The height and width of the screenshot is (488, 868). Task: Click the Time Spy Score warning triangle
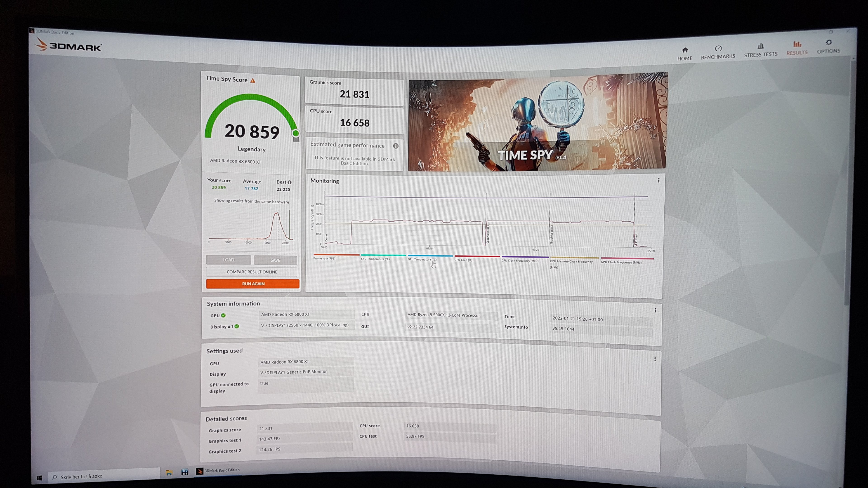253,81
